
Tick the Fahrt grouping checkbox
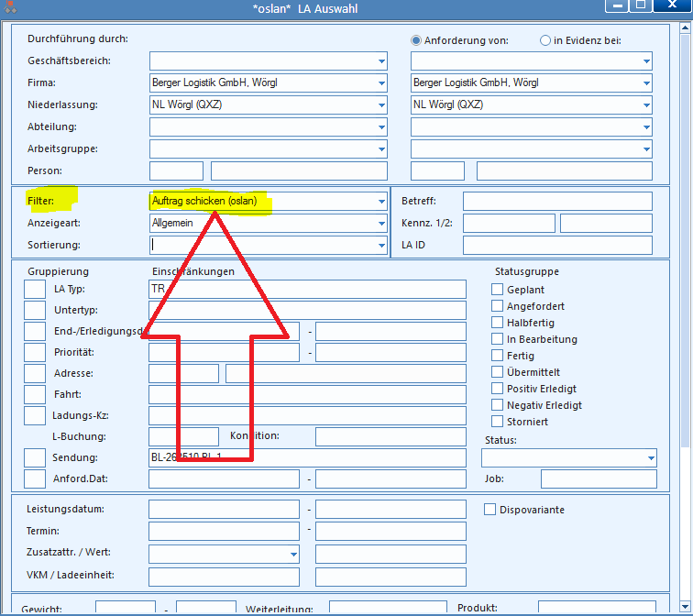35,394
